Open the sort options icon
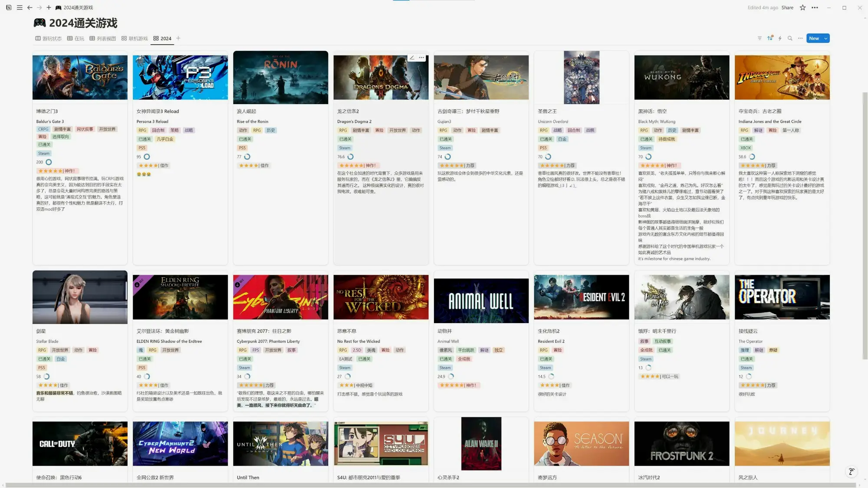This screenshot has height=488, width=868. click(770, 38)
